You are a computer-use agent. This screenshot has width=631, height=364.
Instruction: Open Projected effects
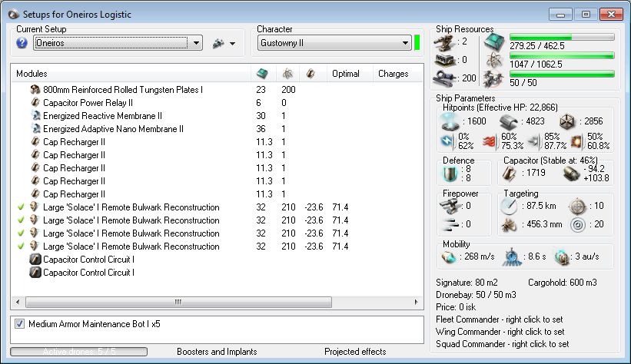pos(355,352)
